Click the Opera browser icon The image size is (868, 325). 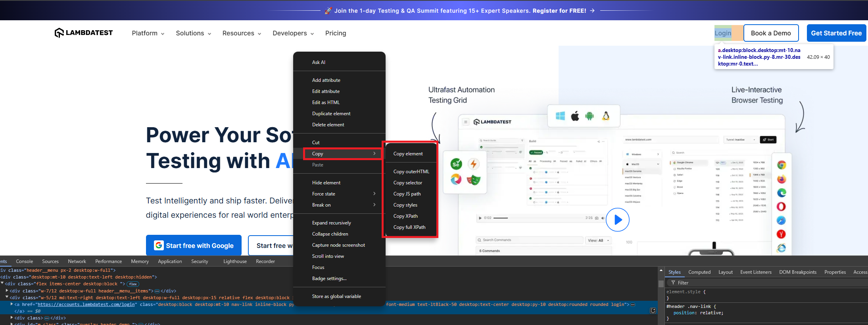tap(782, 207)
